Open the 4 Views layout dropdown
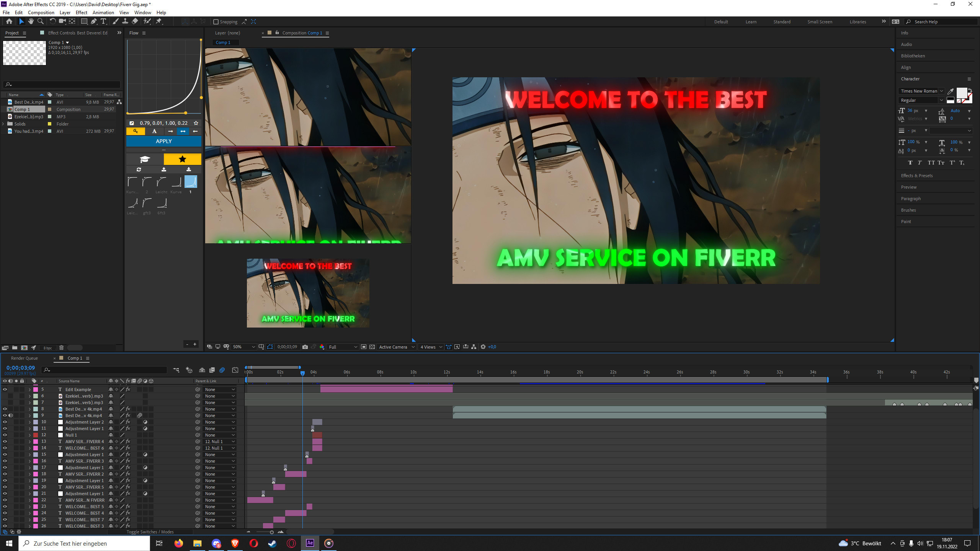Screen dimensions: 980x551 tap(431, 347)
